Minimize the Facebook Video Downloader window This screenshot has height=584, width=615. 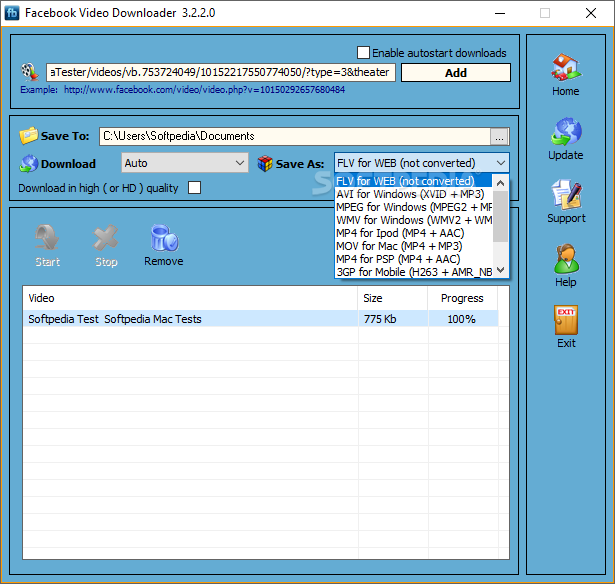pos(500,13)
